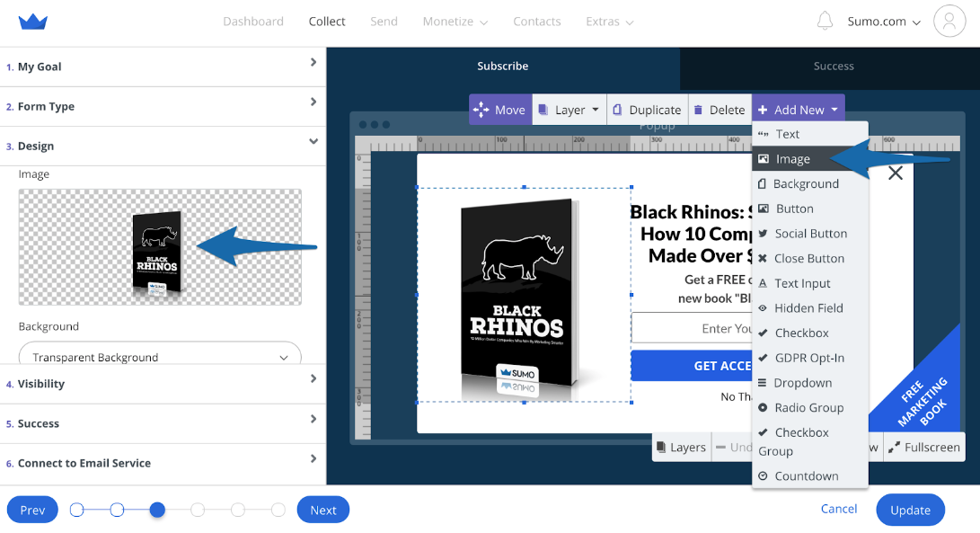
Task: Add a Checkbox Group element
Action: tap(810, 441)
